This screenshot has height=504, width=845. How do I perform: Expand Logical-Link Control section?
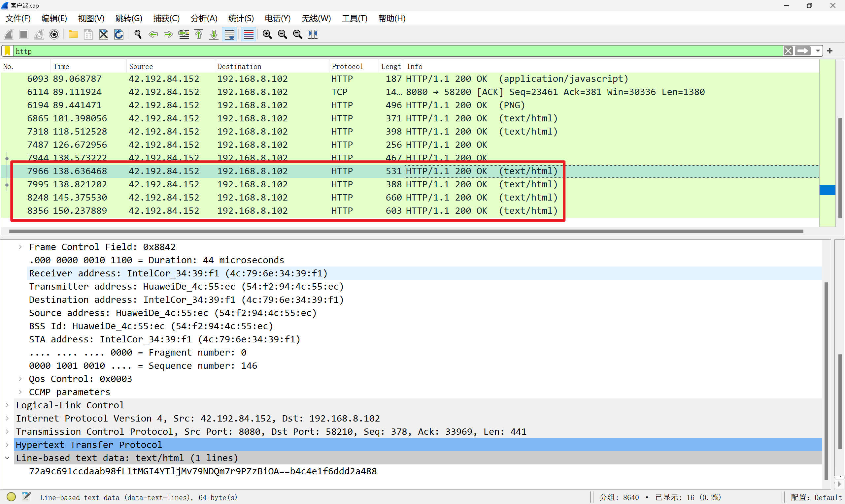point(7,405)
